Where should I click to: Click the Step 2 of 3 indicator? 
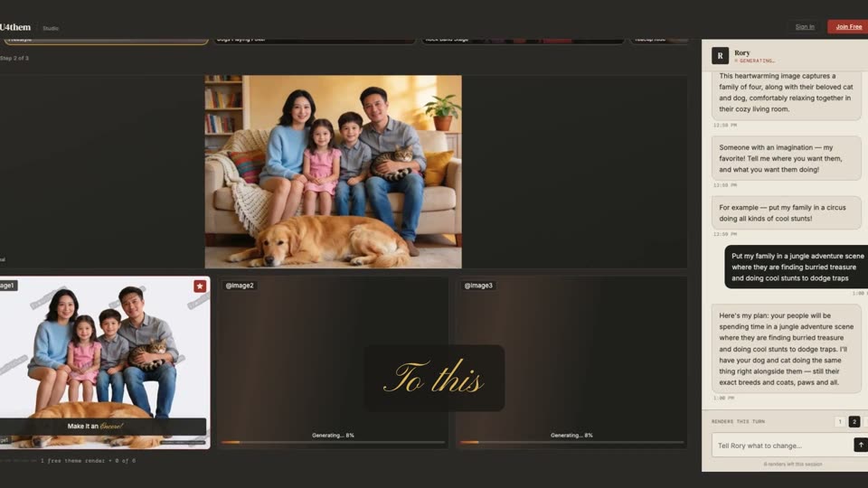tap(14, 58)
